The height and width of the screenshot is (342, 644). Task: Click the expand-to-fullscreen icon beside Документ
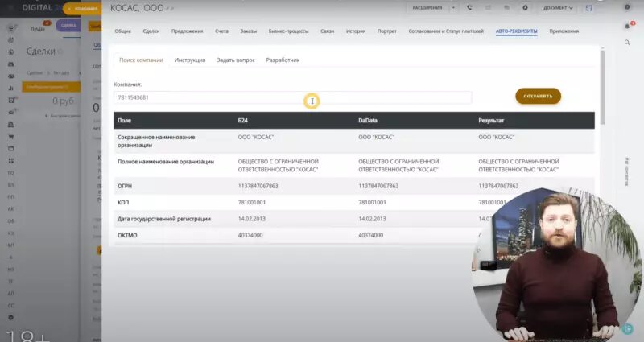[x=589, y=8]
